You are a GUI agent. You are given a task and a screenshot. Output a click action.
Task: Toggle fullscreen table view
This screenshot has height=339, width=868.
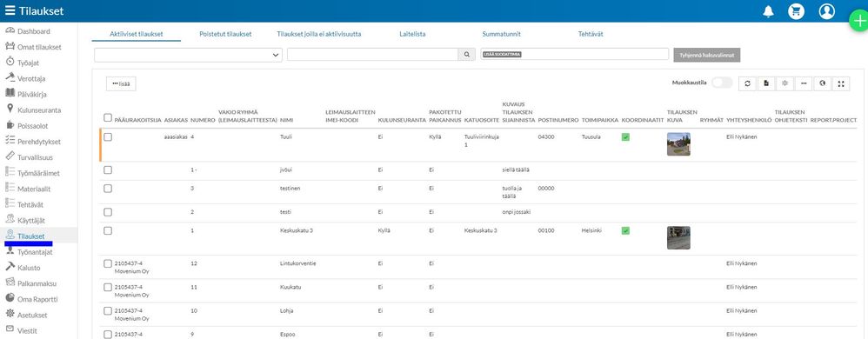coord(841,83)
